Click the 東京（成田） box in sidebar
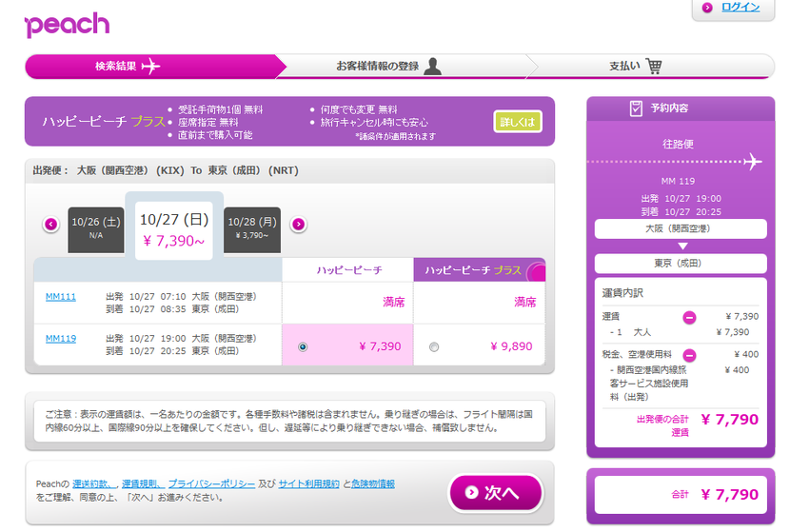The image size is (790, 532). click(x=681, y=263)
